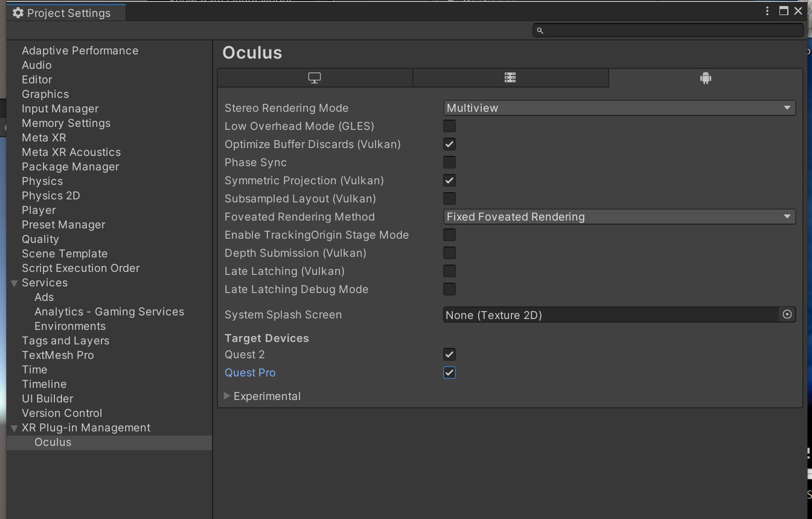The width and height of the screenshot is (812, 519).
Task: Collapse the Services tree group
Action: tap(14, 283)
